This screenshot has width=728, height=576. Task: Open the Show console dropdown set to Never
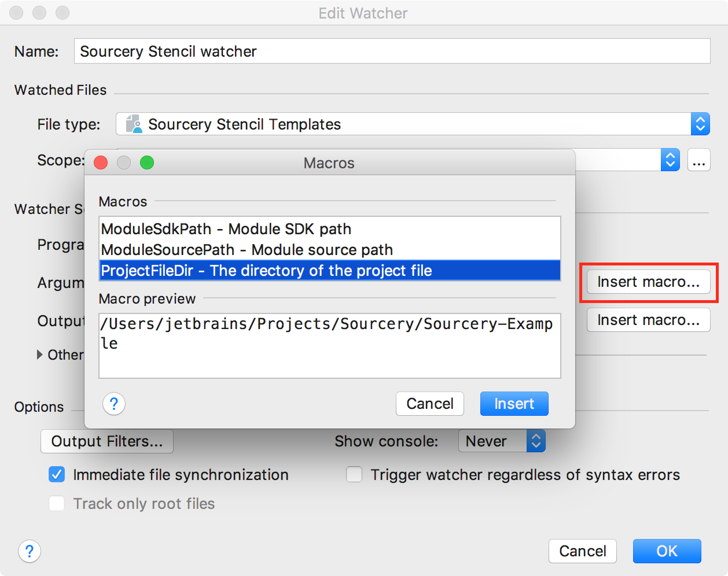[x=502, y=441]
